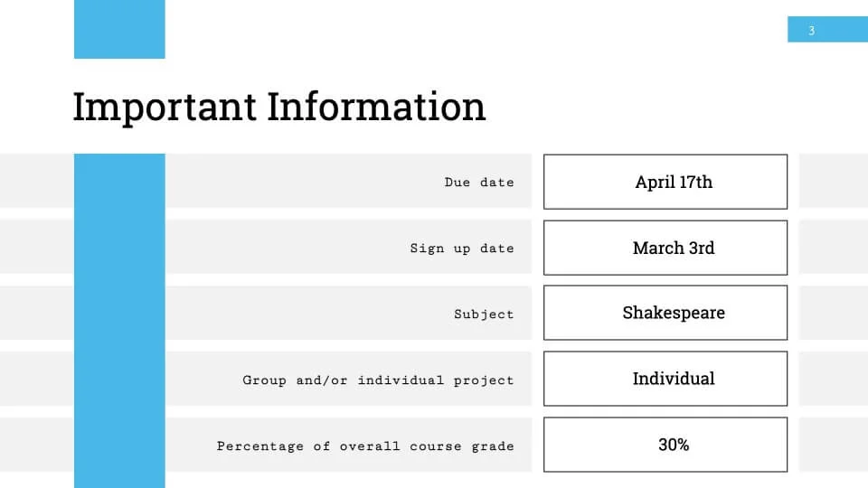Viewport: 868px width, 488px height.
Task: Click the 'Due date' label
Action: [479, 182]
